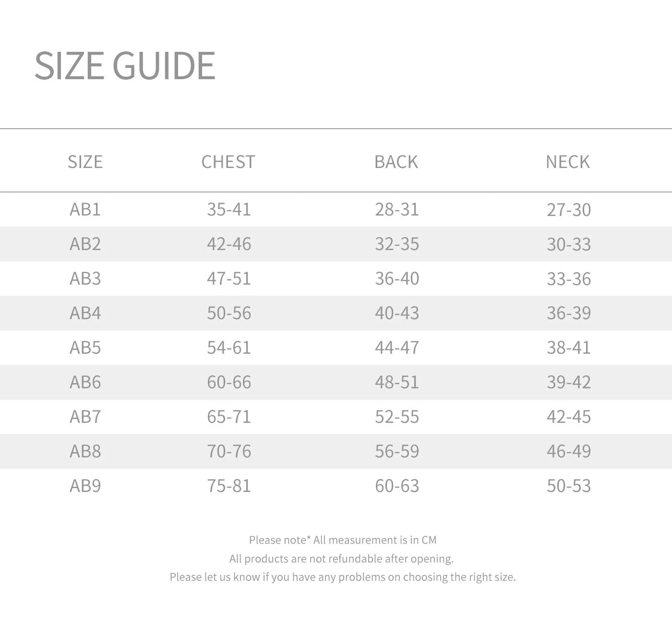Select the AB3 back value 36-40
The height and width of the screenshot is (635, 672).
click(397, 278)
